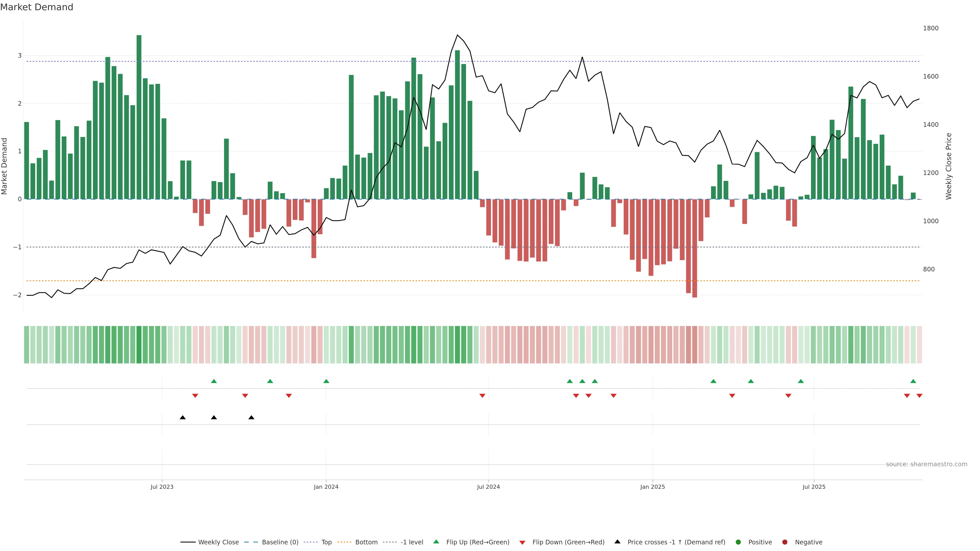Image resolution: width=980 pixels, height=551 pixels.
Task: Click the Market Demand chart title
Action: pyautogui.click(x=36, y=7)
